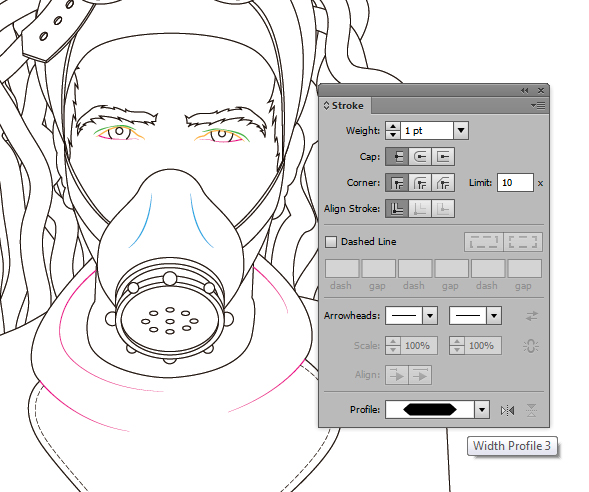Enable the Dashed Line checkbox

click(331, 242)
